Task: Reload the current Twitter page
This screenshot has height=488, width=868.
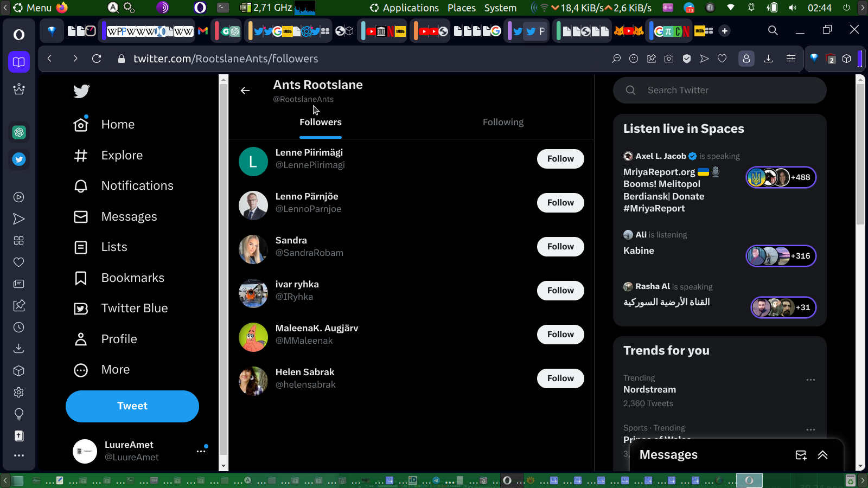Action: (97, 59)
